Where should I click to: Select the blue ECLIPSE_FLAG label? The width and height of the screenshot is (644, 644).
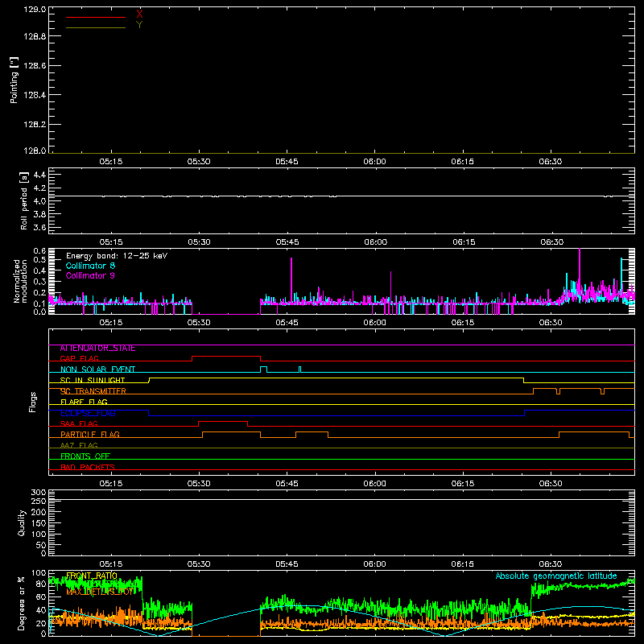(x=88, y=413)
